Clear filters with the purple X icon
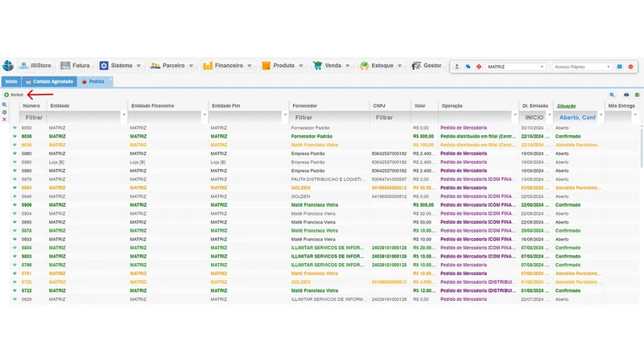Screen dimensions: 644x362 (x=5, y=119)
